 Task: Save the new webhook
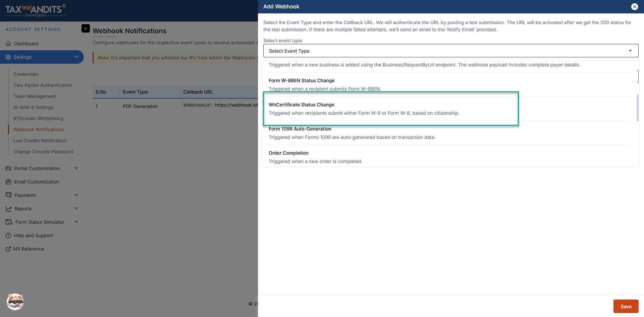point(626,306)
